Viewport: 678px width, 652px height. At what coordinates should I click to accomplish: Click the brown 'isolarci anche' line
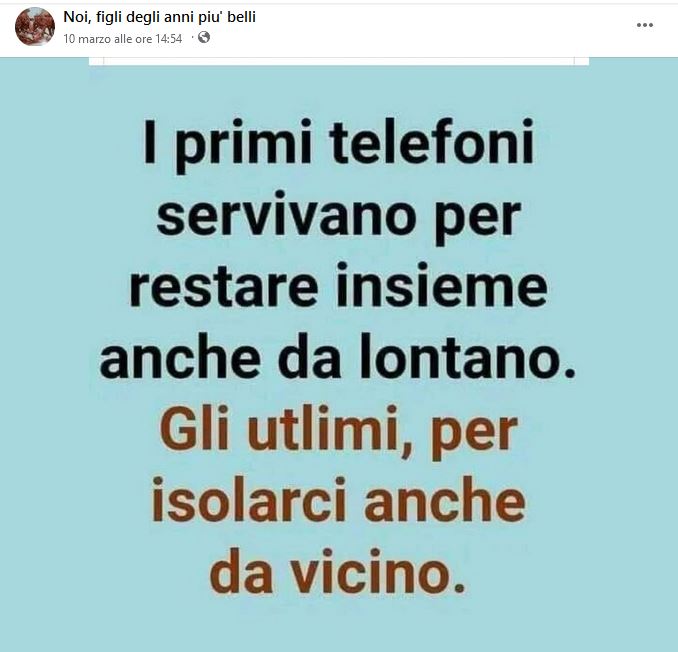(x=339, y=499)
